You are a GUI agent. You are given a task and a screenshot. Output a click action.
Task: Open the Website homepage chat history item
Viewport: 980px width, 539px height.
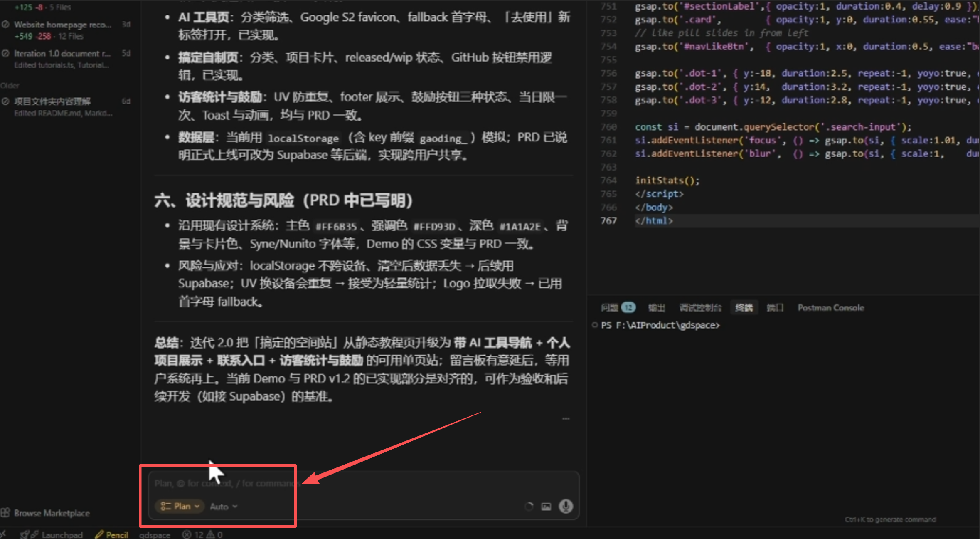(62, 25)
